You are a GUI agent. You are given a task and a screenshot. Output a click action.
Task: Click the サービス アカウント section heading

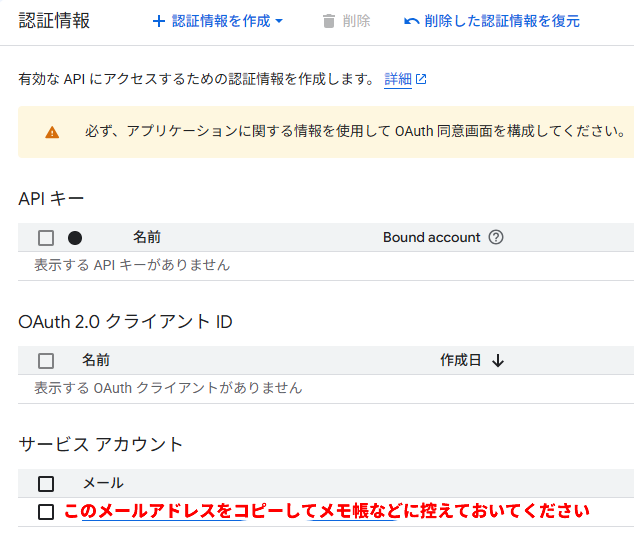(101, 444)
